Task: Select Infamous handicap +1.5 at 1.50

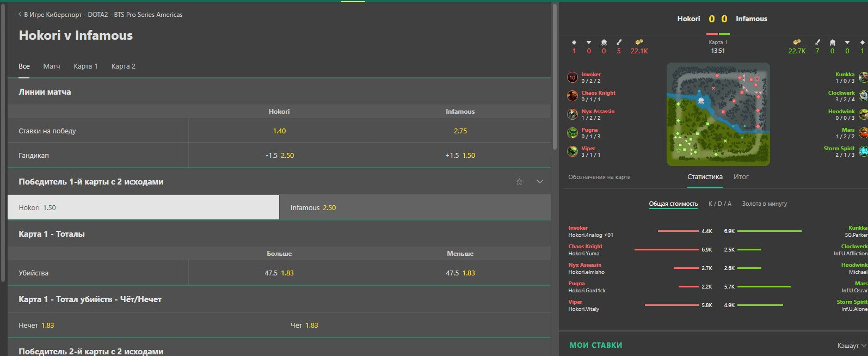Action: [x=460, y=156]
